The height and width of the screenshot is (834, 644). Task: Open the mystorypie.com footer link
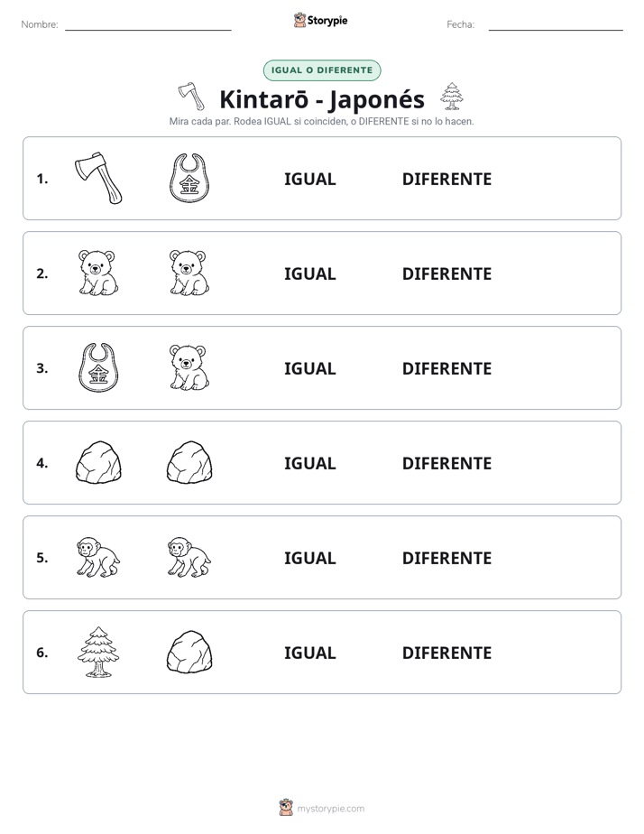[x=330, y=809]
